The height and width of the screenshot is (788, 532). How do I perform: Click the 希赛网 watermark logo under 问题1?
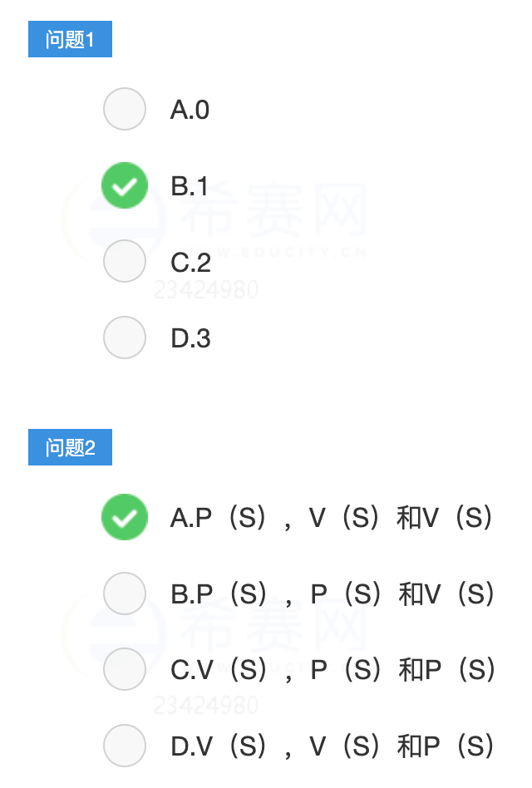215,217
